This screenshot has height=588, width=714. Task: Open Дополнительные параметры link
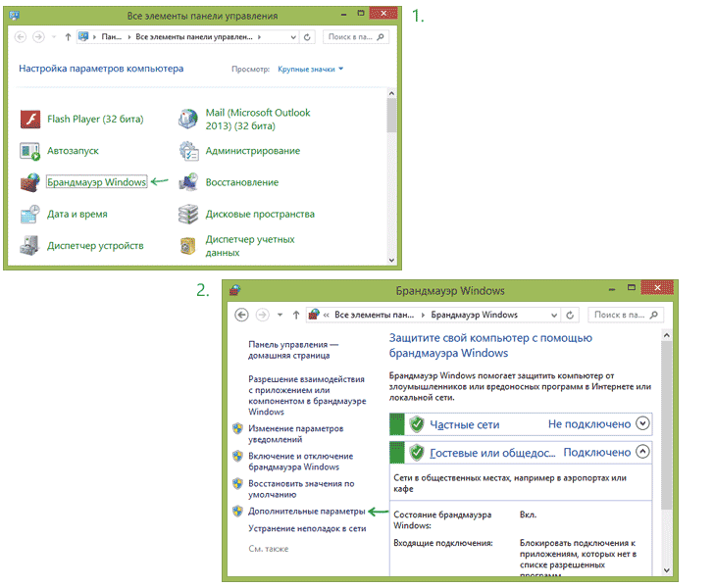coord(306,512)
